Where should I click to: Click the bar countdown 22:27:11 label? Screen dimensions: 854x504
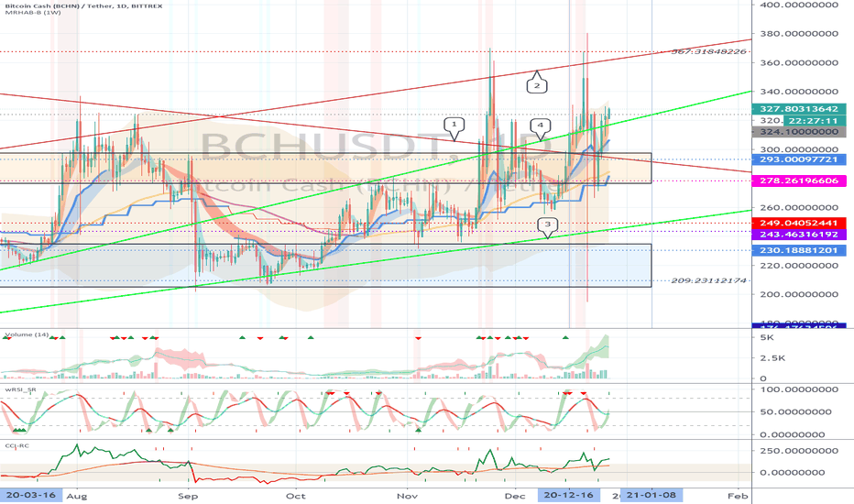pos(813,120)
